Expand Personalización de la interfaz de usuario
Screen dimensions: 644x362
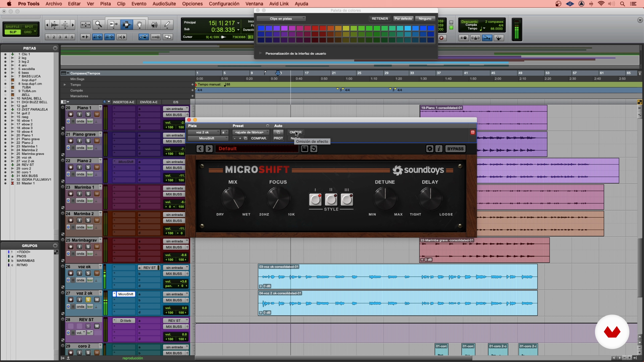click(260, 53)
